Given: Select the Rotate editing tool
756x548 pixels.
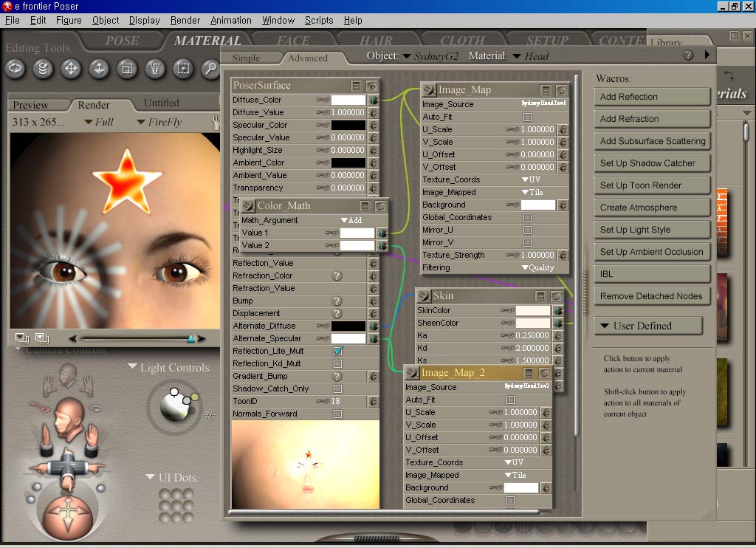Looking at the screenshot, I should [x=15, y=69].
